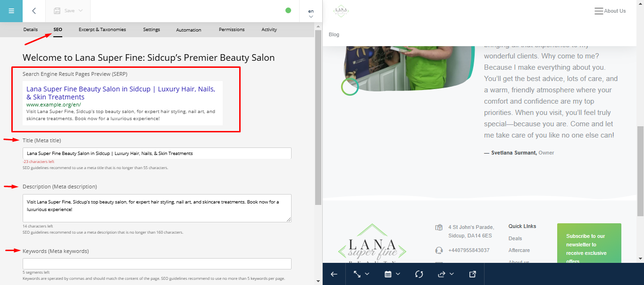
Task: Click the preview back arrow icon
Action: pos(334,274)
